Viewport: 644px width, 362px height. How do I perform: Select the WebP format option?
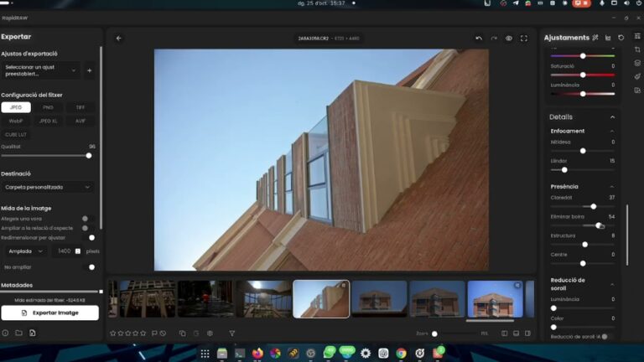coord(16,121)
